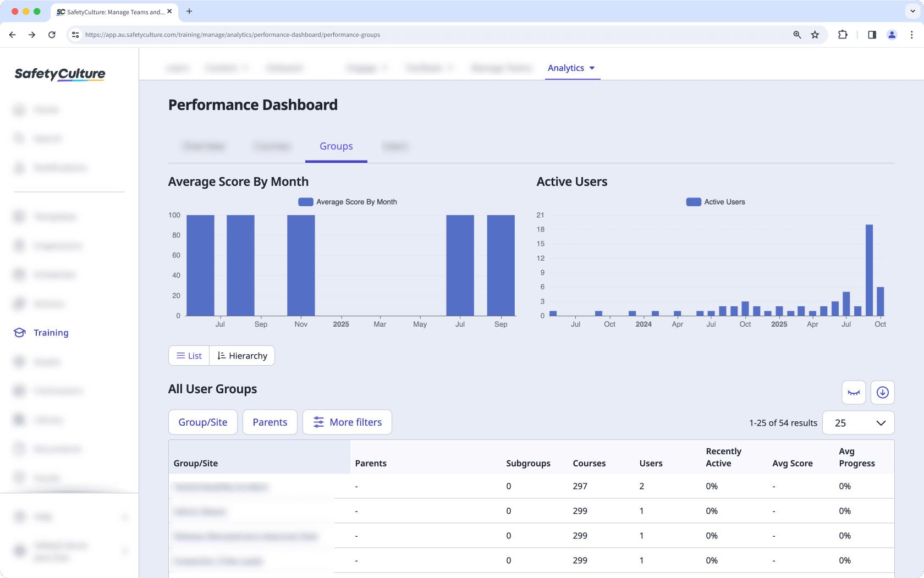Open the Analytics dropdown menu
The height and width of the screenshot is (578, 924).
point(572,68)
